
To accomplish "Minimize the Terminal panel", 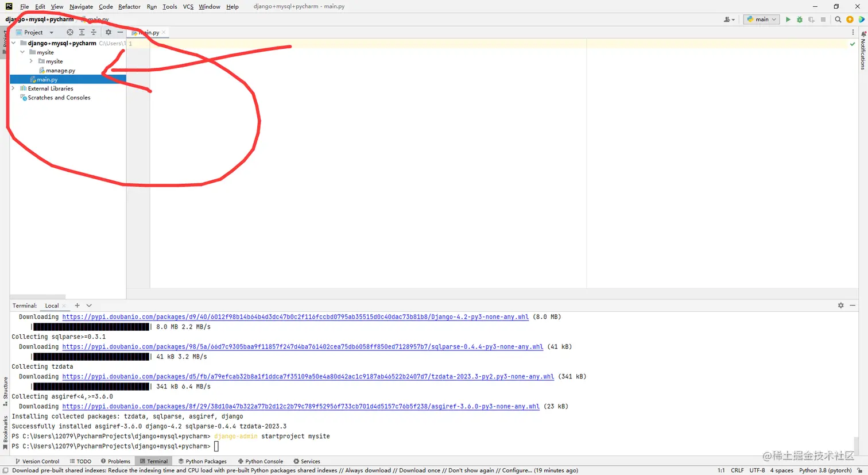I will 852,306.
